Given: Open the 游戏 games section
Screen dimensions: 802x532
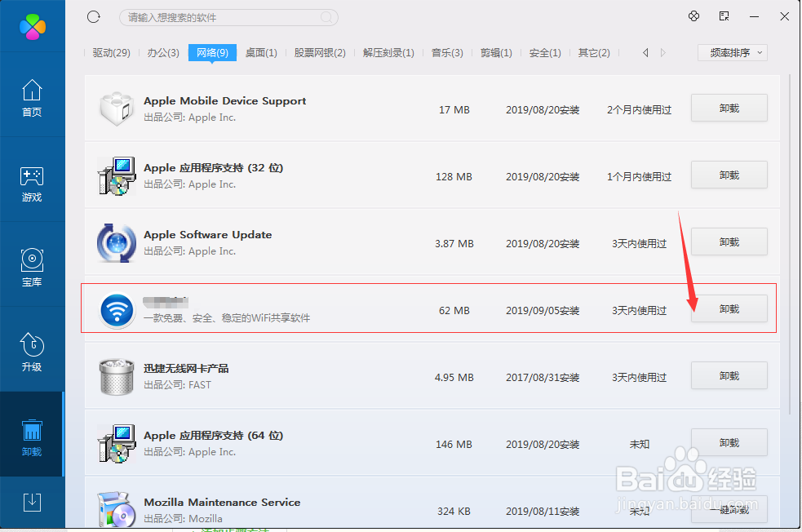Looking at the screenshot, I should click(32, 184).
